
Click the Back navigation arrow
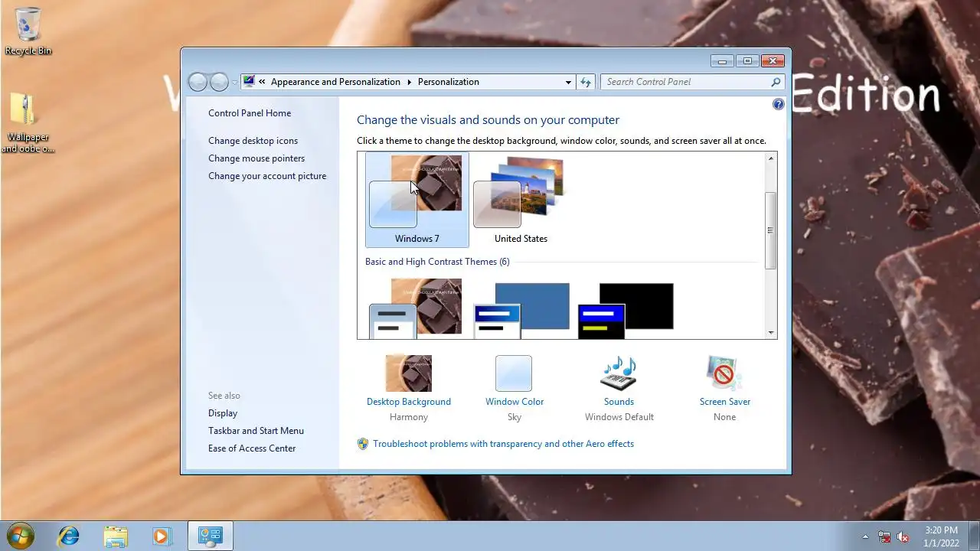(198, 82)
